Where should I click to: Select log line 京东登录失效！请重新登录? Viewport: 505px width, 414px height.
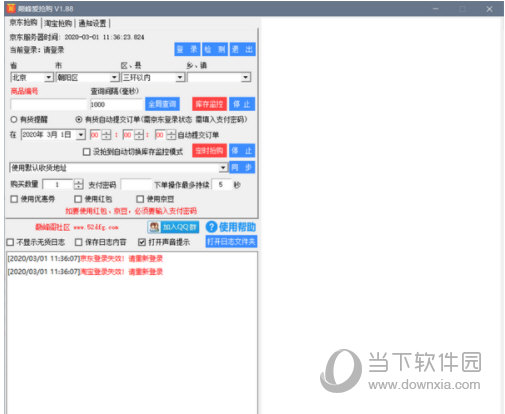pos(85,258)
